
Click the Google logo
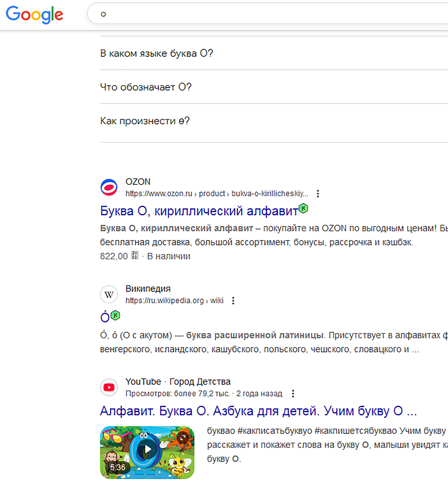tap(34, 14)
